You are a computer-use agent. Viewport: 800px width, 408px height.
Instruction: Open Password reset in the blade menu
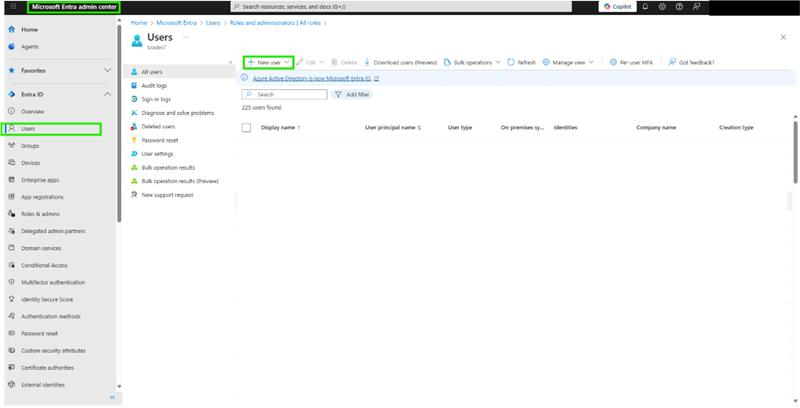click(160, 140)
